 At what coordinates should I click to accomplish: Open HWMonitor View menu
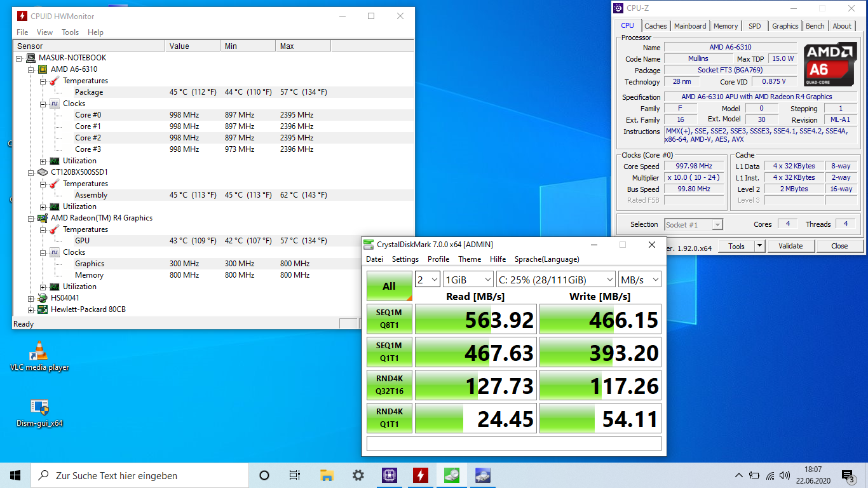pos(44,32)
